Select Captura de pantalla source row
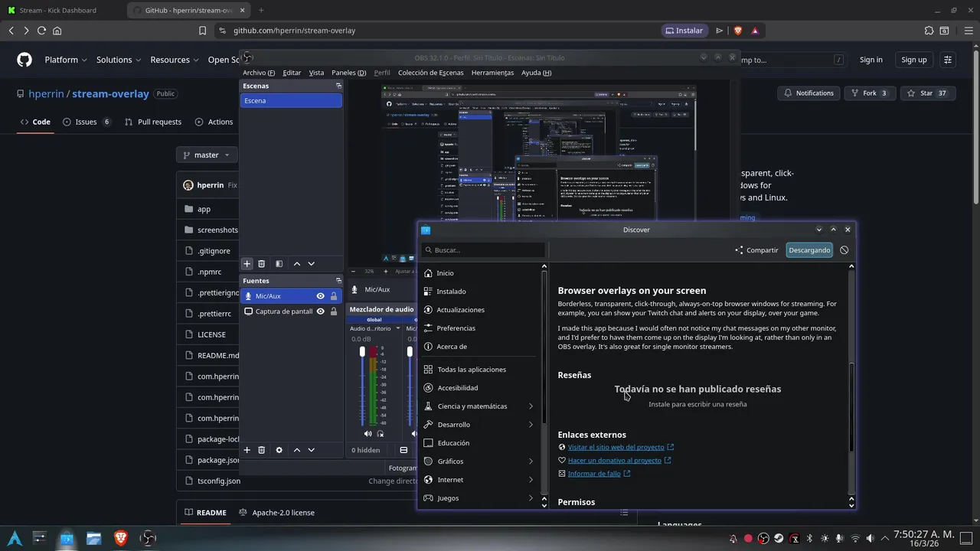980x551 pixels. [291, 311]
